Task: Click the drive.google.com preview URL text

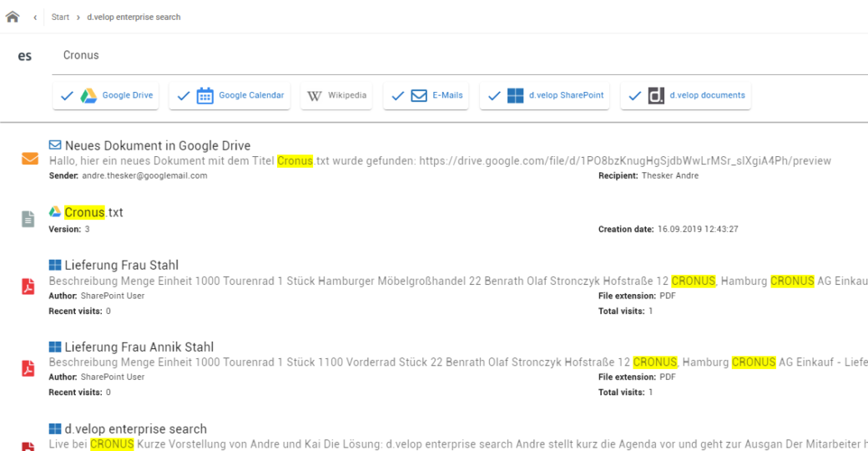Action: [625, 161]
